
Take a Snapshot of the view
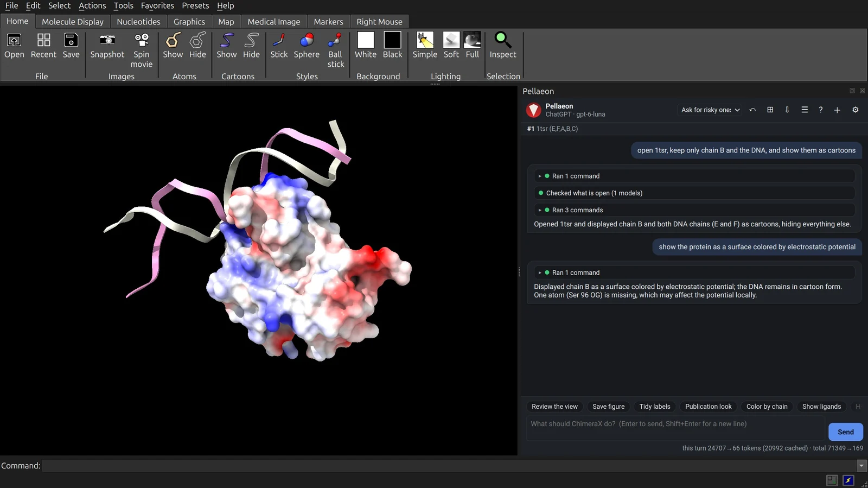point(107,45)
